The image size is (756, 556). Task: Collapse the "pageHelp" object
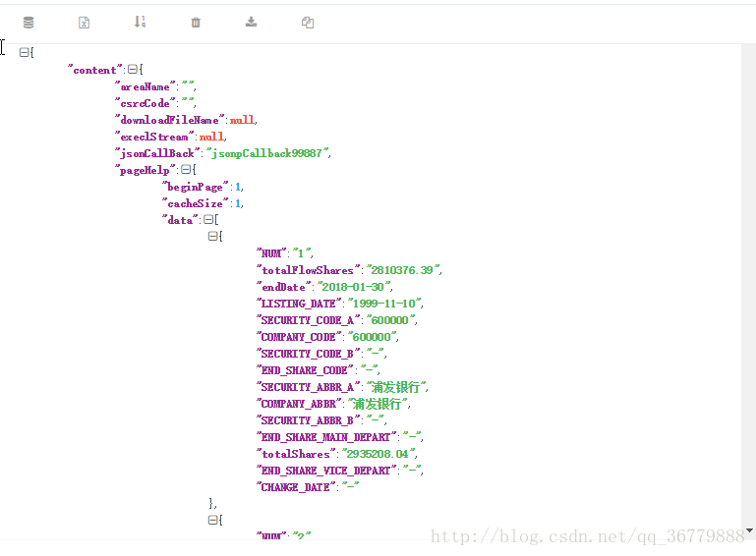point(185,170)
